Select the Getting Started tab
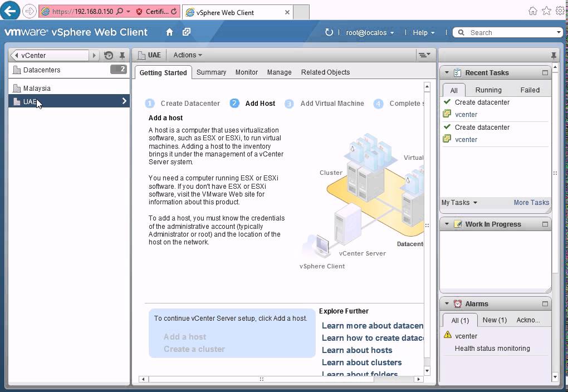The width and height of the screenshot is (568, 392). pos(163,72)
